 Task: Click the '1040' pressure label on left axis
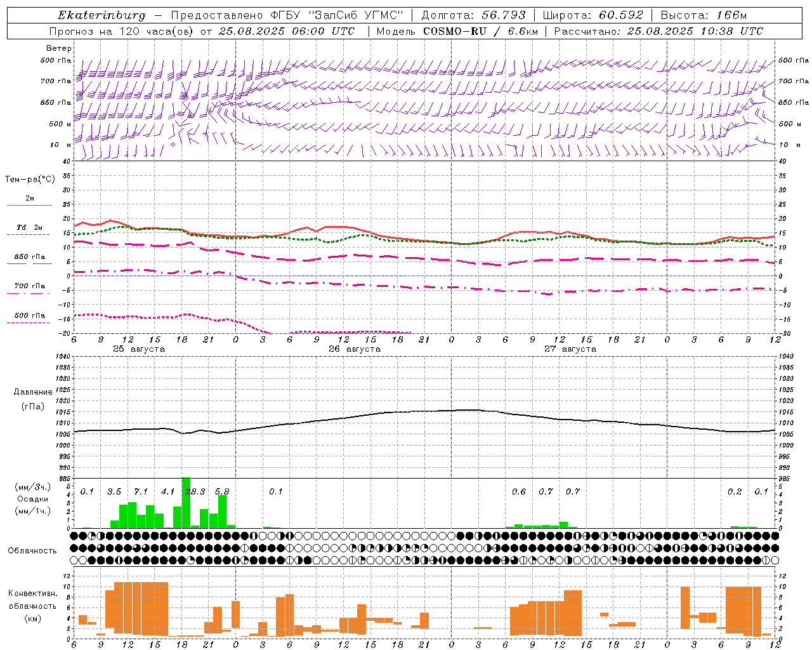coord(62,356)
